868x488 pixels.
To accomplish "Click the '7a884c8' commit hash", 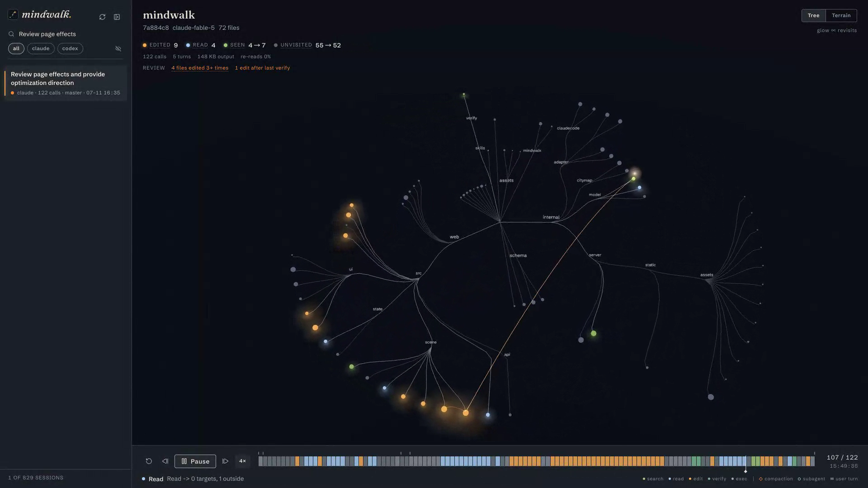I will (x=156, y=28).
